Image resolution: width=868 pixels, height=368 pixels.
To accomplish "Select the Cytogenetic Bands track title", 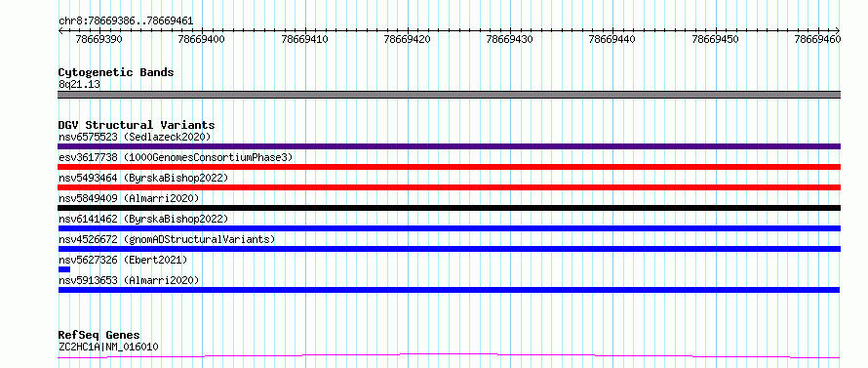I will tap(116, 72).
